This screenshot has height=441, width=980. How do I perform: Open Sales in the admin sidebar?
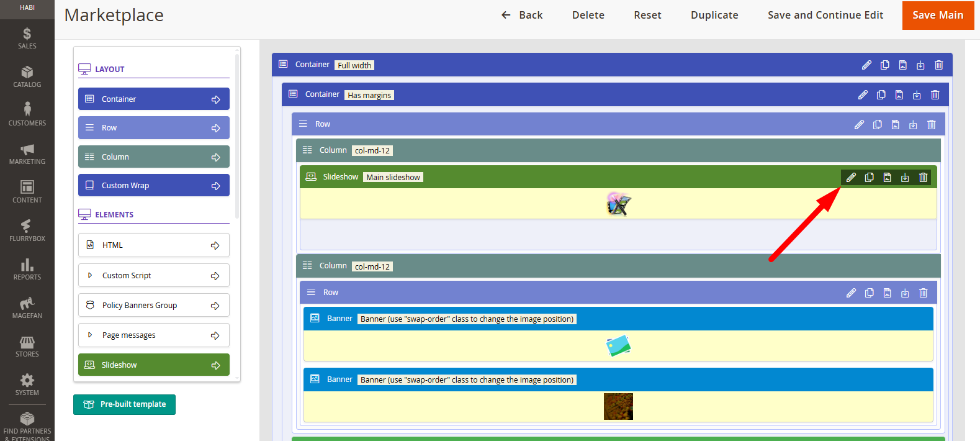point(27,39)
